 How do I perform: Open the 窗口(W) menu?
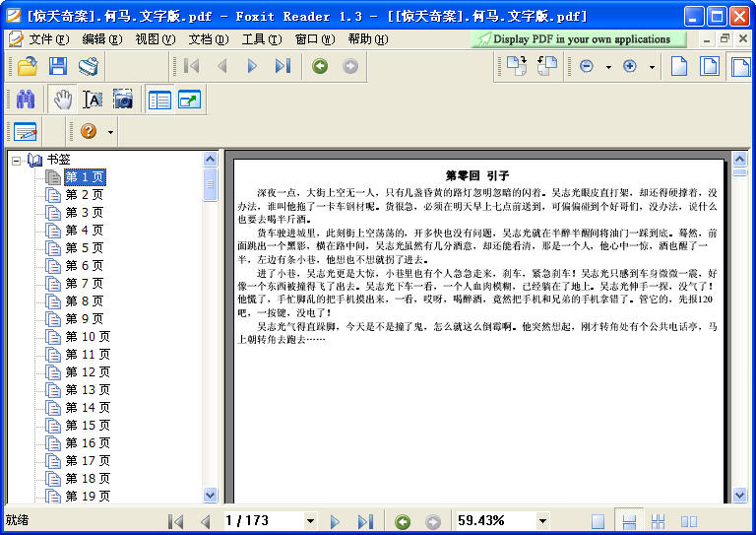[x=315, y=39]
